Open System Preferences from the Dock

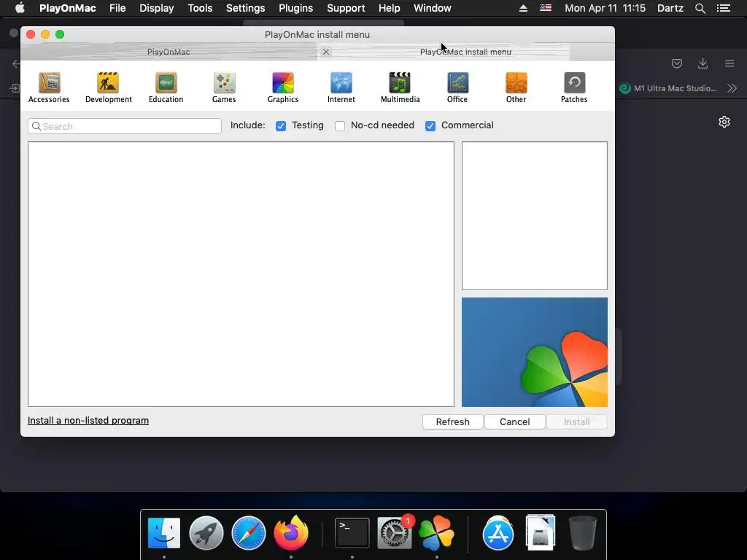click(395, 533)
